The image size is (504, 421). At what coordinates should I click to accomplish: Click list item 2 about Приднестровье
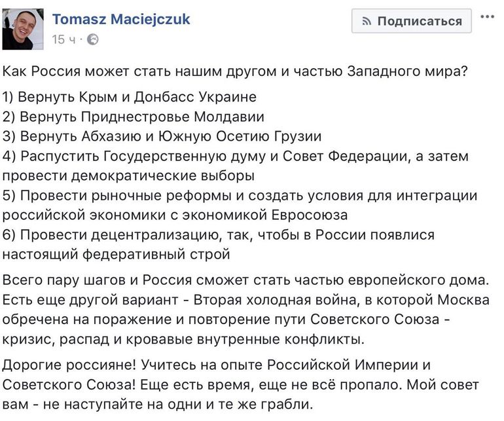[x=134, y=117]
